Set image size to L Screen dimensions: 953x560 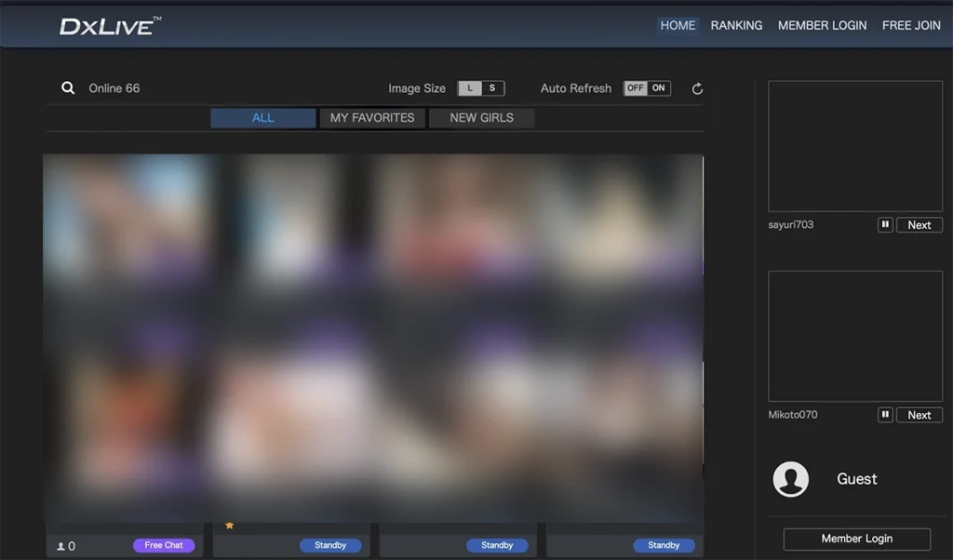469,88
